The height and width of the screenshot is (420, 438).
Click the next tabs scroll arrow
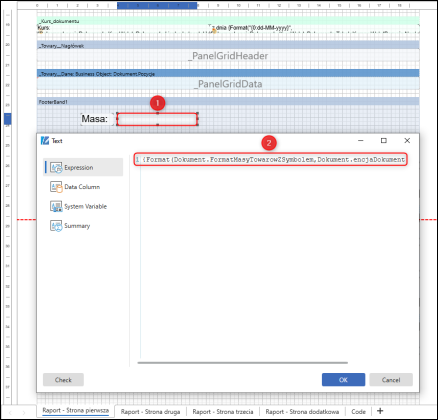pyautogui.click(x=24, y=412)
